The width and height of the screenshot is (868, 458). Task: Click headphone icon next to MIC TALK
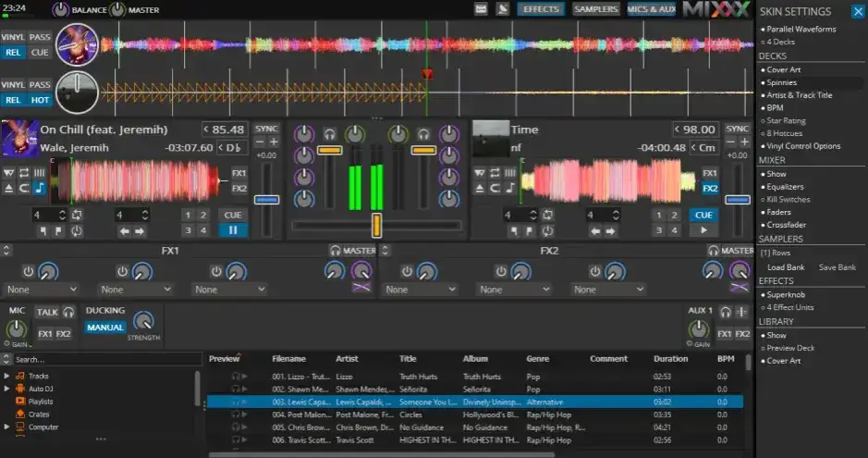tap(70, 313)
